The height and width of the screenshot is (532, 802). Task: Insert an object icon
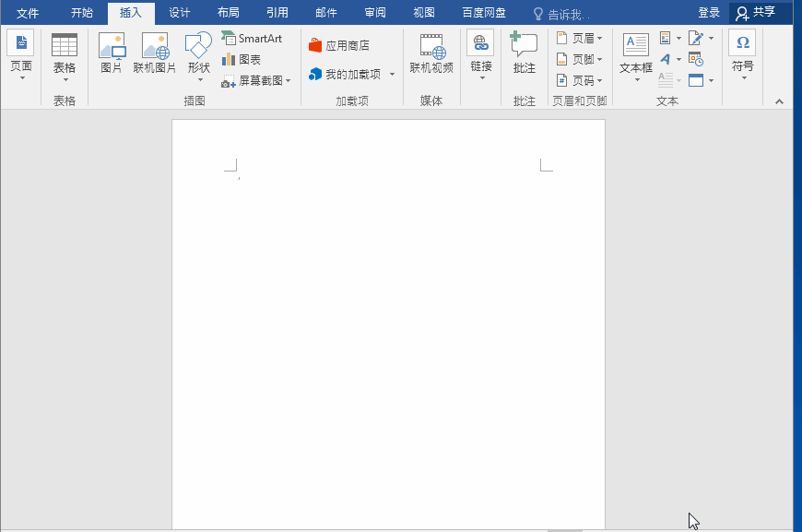(x=696, y=80)
